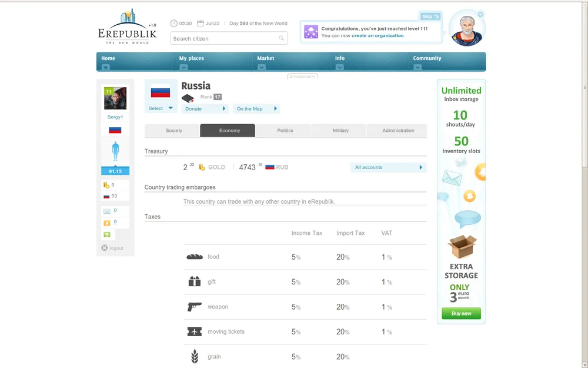Image resolution: width=588 pixels, height=368 pixels.
Task: Click the On the Map button
Action: [256, 108]
